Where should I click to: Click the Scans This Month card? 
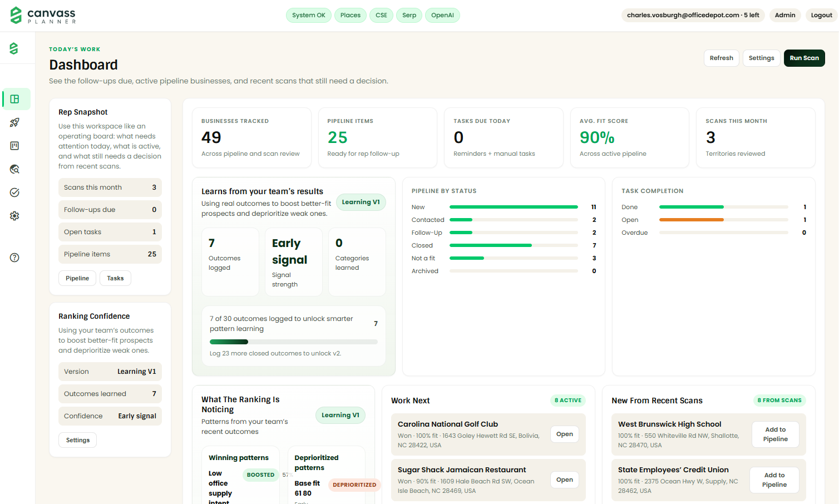(x=756, y=137)
